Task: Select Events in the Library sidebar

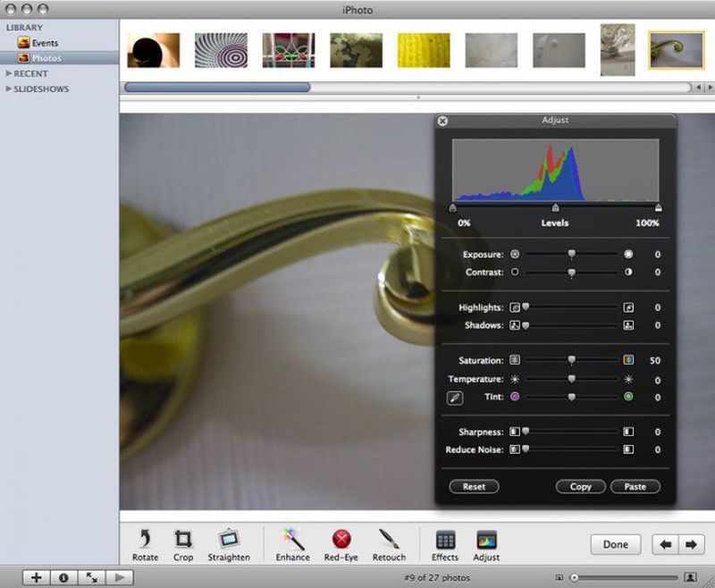Action: click(x=45, y=43)
